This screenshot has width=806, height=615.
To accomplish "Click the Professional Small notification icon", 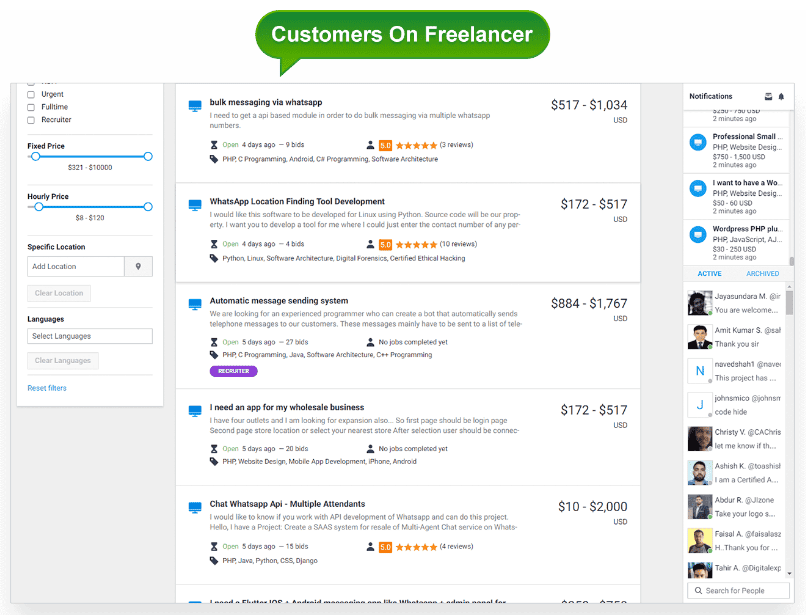I will coord(698,143).
